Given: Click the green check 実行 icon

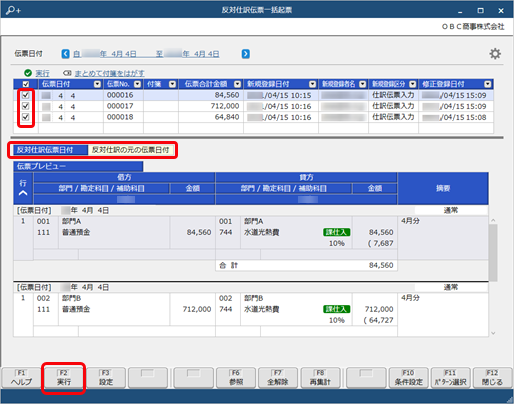Looking at the screenshot, I should [28, 73].
